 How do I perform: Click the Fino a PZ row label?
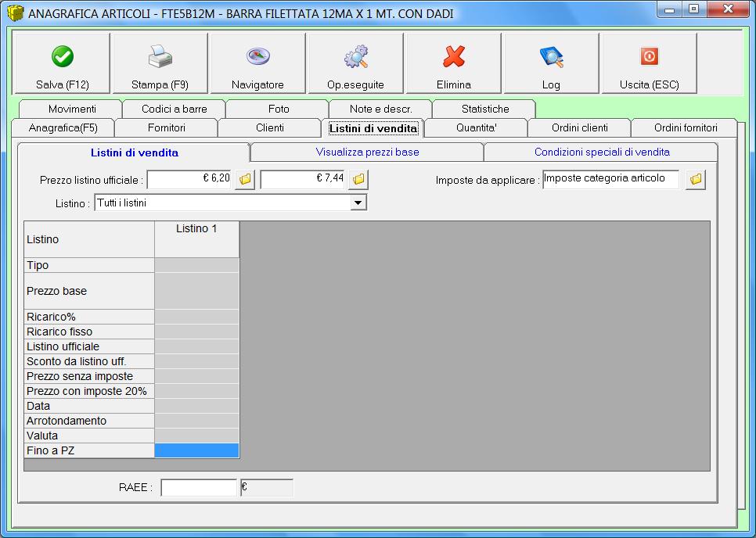89,451
